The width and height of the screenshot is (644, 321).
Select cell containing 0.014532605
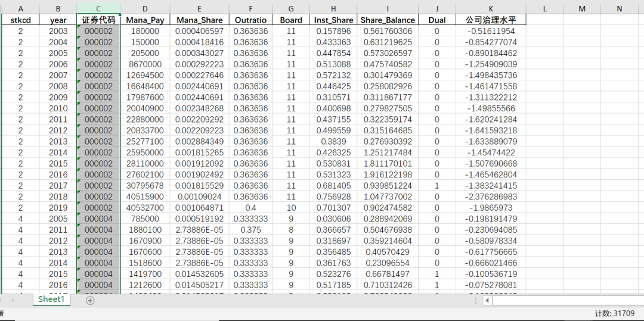coord(199,274)
